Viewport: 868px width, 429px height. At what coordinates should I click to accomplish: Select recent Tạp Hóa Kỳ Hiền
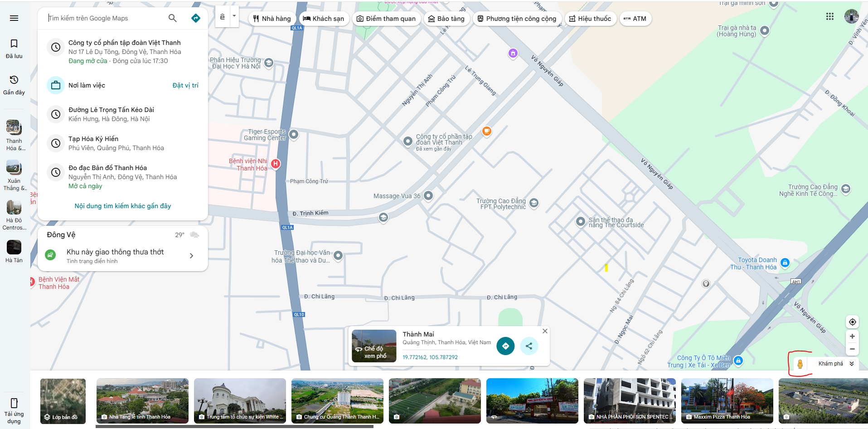coord(123,143)
